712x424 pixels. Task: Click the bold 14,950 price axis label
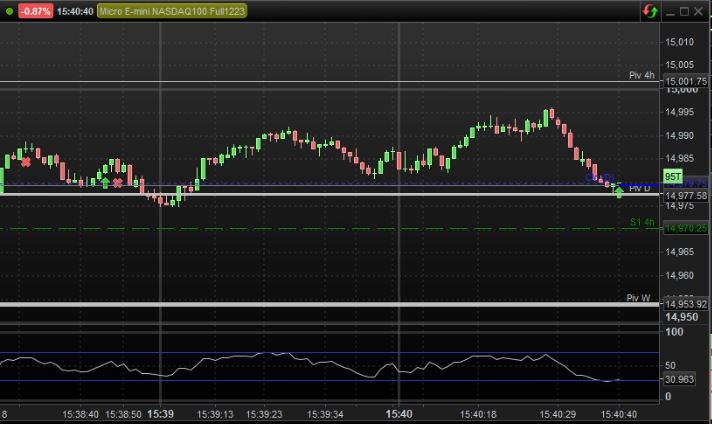pyautogui.click(x=682, y=317)
